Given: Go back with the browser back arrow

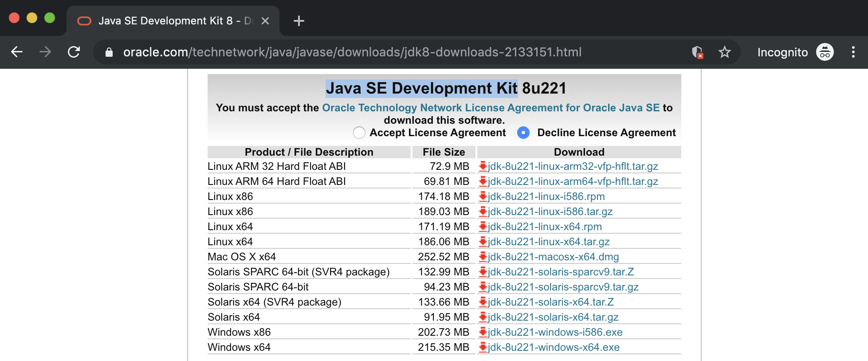Looking at the screenshot, I should coord(17,52).
